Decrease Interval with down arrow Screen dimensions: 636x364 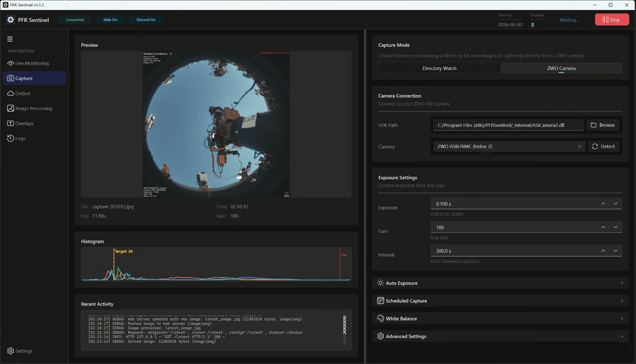pyautogui.click(x=616, y=250)
